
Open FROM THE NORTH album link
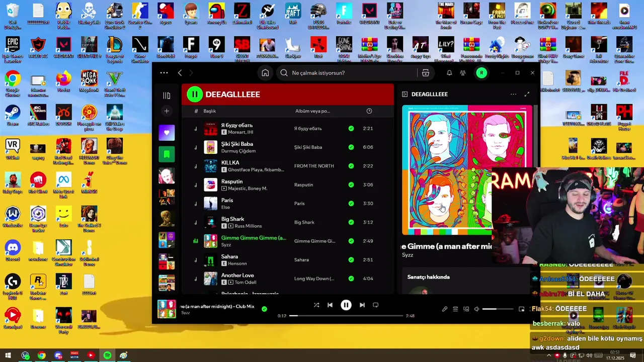[314, 166]
